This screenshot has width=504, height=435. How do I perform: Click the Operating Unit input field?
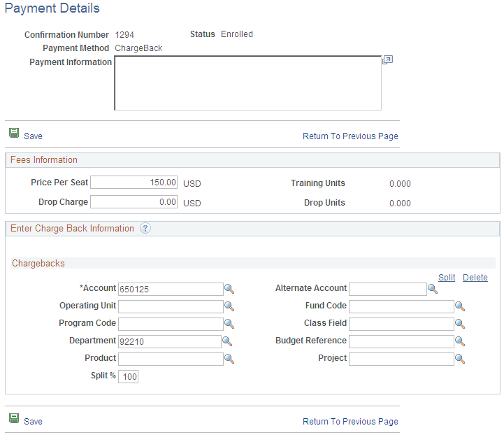pyautogui.click(x=171, y=306)
